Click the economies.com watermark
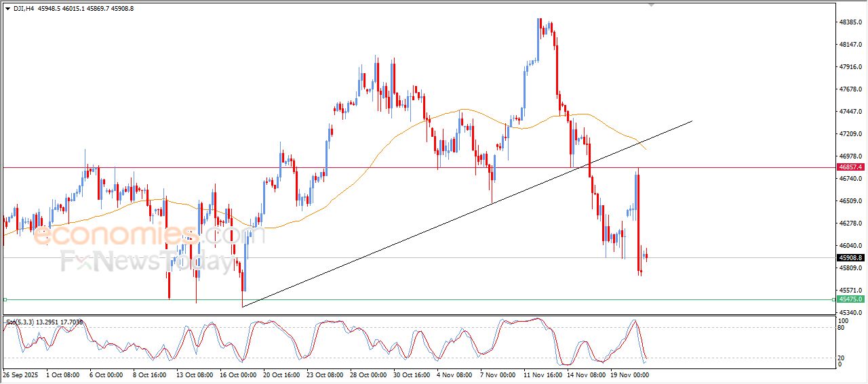 point(139,235)
